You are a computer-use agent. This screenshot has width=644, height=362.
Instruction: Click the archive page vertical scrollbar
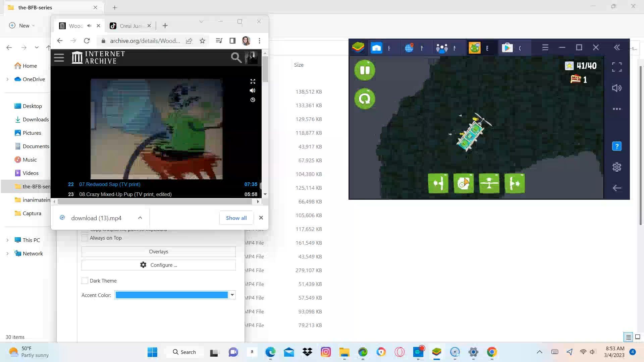[265, 70]
